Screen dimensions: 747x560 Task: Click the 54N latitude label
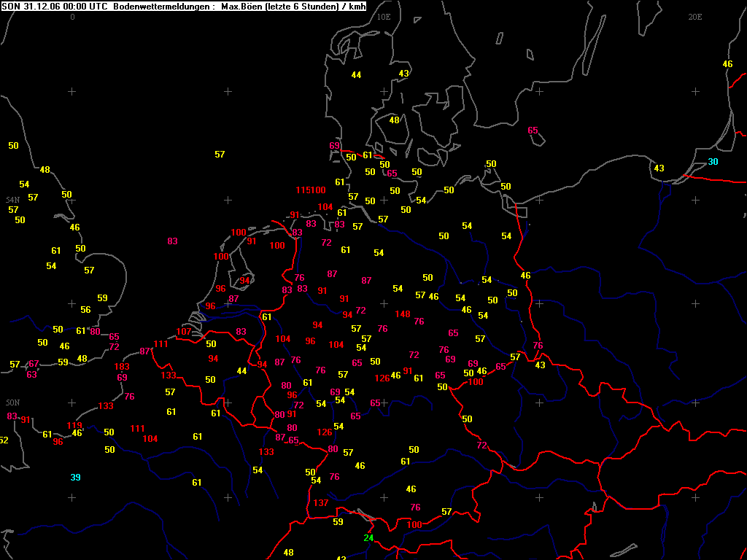tap(13, 200)
